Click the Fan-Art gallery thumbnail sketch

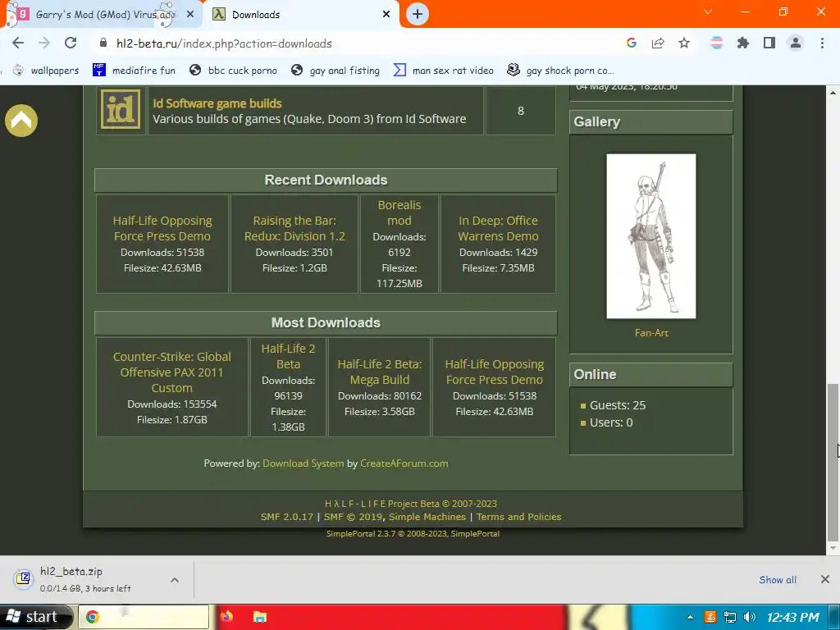651,236
